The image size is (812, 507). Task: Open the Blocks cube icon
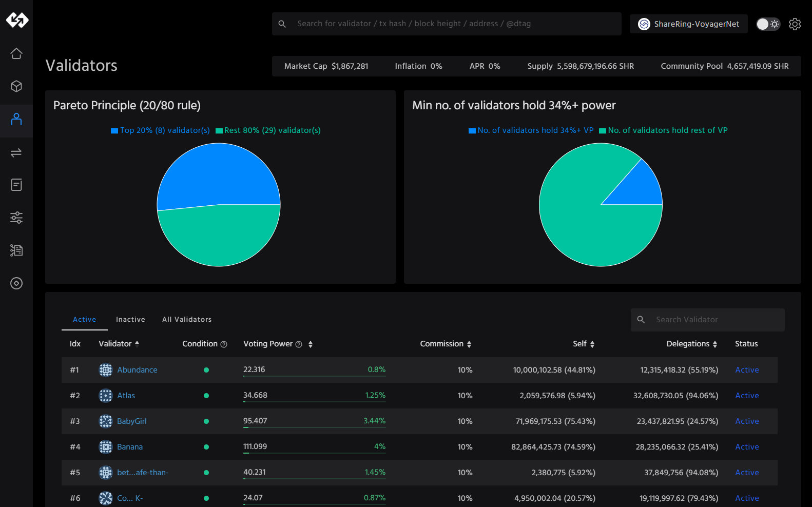click(16, 86)
